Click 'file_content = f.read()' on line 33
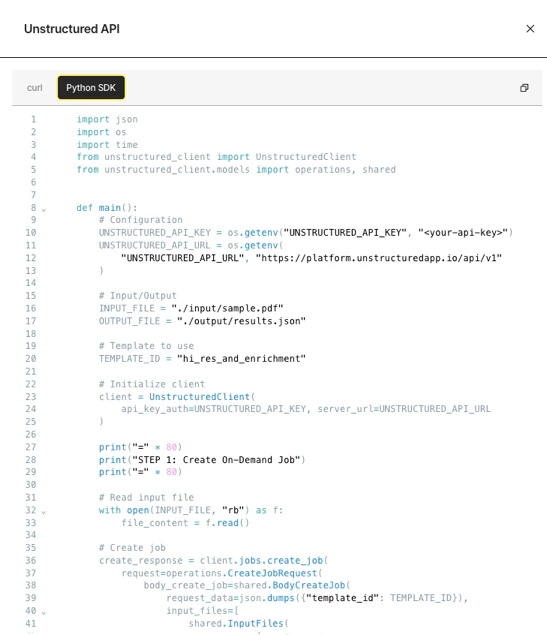 (x=185, y=523)
